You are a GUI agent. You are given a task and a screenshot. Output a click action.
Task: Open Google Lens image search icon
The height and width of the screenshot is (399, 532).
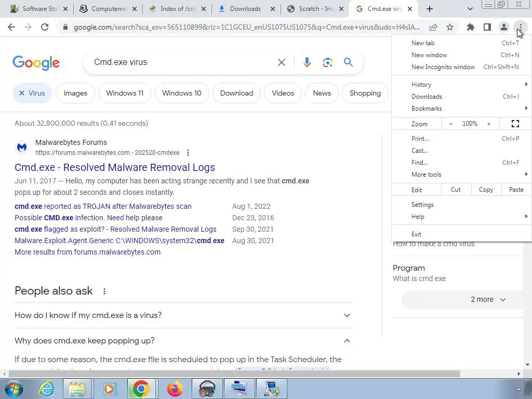click(327, 62)
